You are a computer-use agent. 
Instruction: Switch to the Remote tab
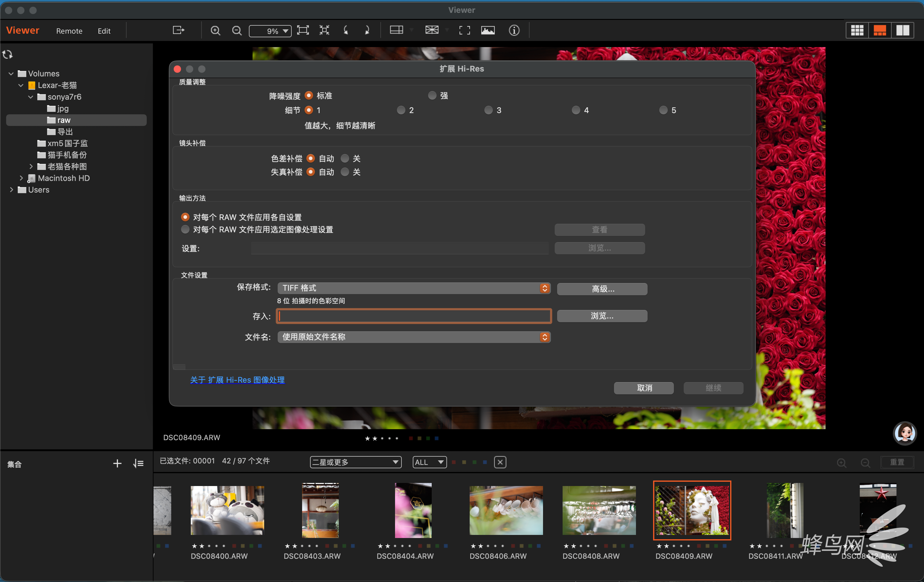click(69, 31)
